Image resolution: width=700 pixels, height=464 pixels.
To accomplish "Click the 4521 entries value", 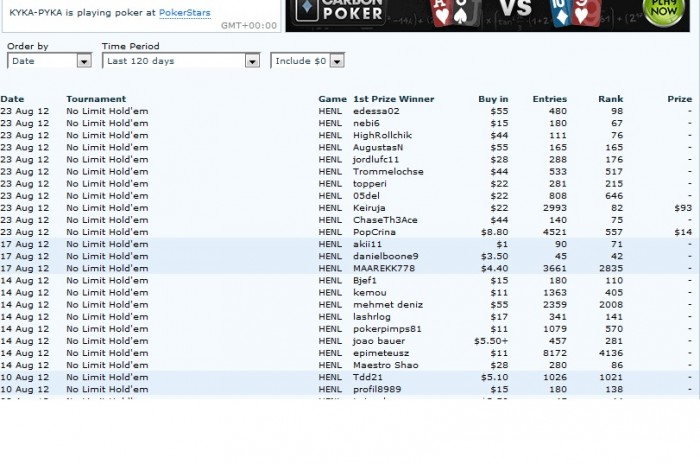I will coord(554,232).
